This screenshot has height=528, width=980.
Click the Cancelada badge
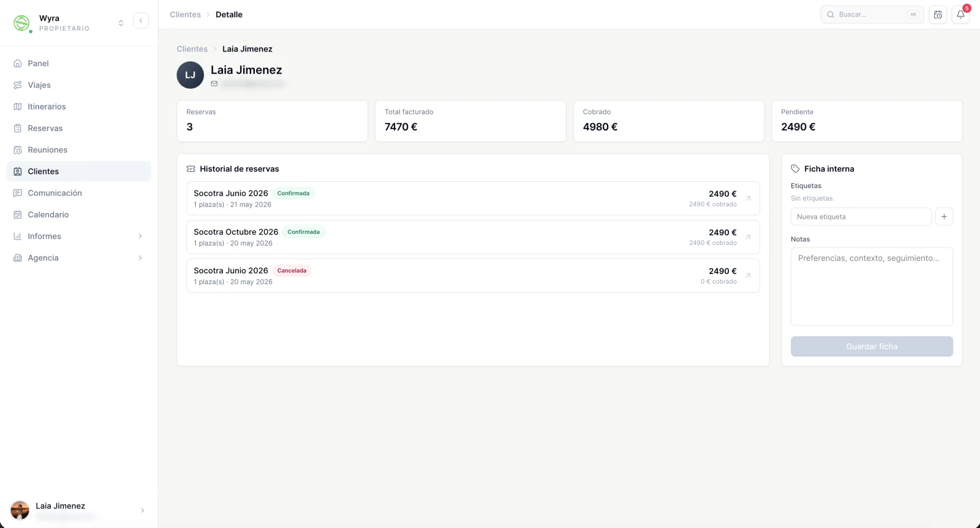tap(292, 271)
